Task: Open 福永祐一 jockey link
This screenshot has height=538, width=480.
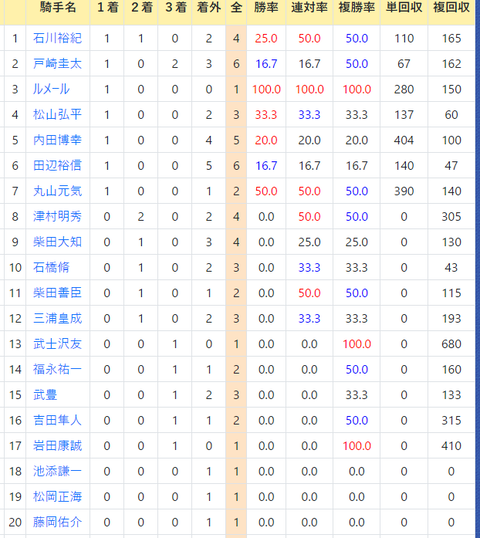Action: (57, 369)
